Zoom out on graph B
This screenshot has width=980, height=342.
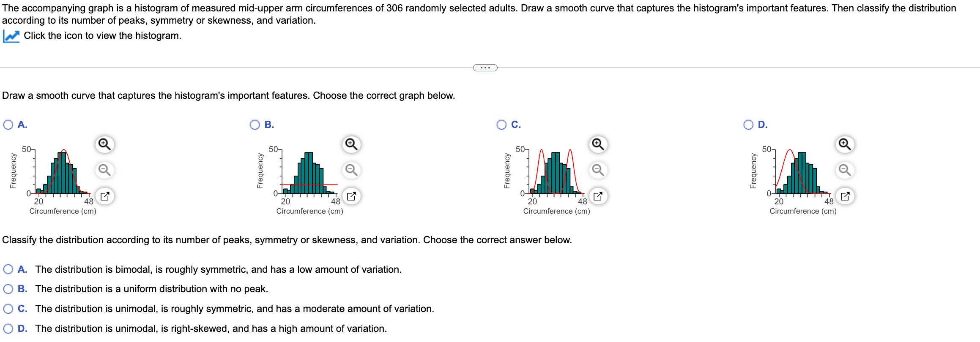[350, 171]
